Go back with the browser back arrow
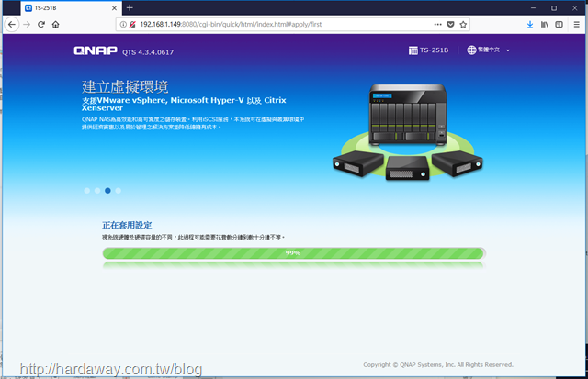The width and height of the screenshot is (588, 379). tap(12, 25)
